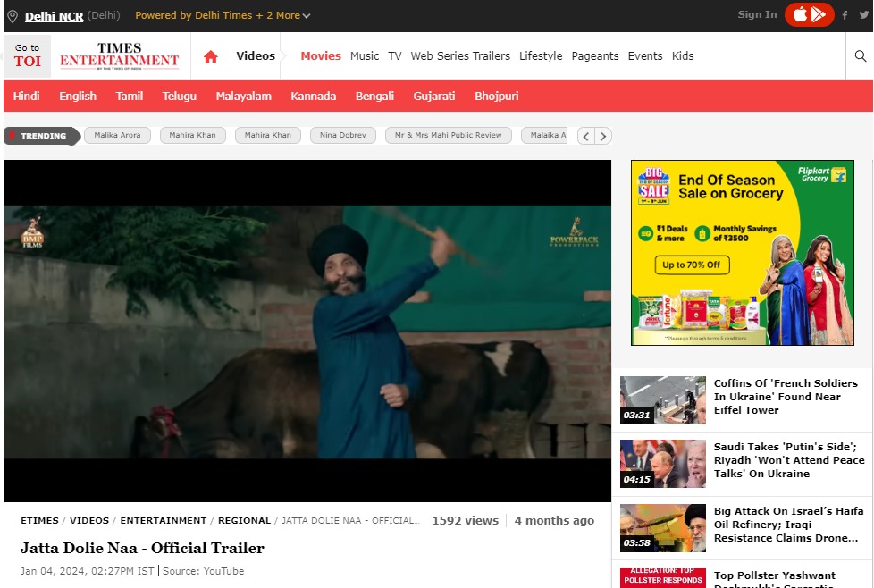Open 'Top Pollster Yashwant' headline
874x588 pixels.
(775, 579)
